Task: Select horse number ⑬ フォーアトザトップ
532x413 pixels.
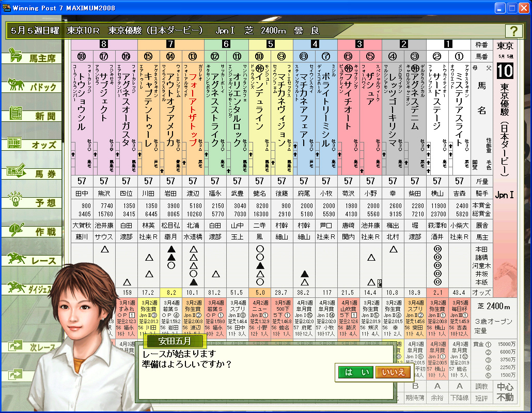Action: [193, 119]
